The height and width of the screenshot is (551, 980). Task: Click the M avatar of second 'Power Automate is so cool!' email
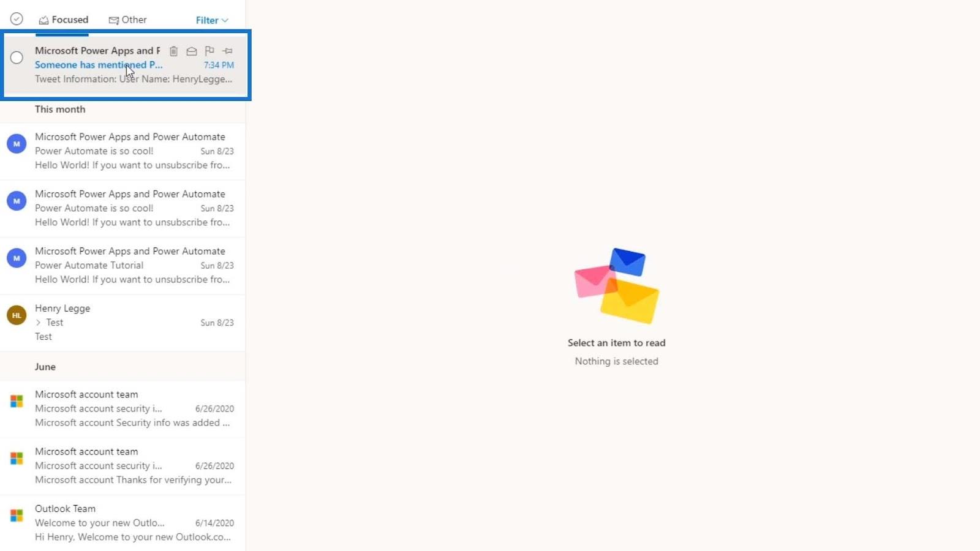17,201
